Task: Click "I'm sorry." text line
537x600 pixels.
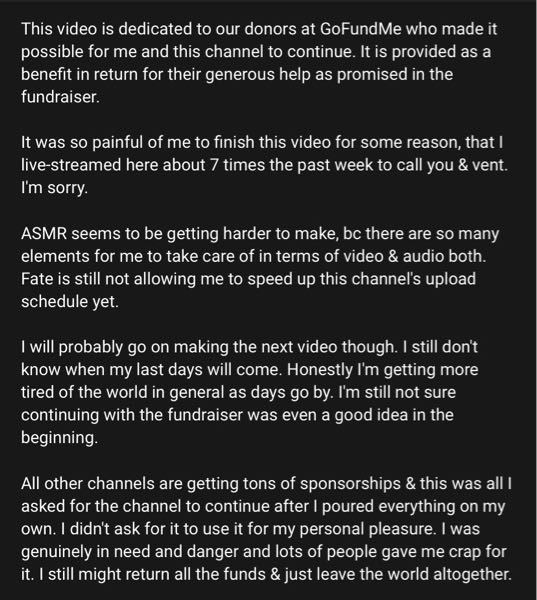Action: click(x=54, y=188)
